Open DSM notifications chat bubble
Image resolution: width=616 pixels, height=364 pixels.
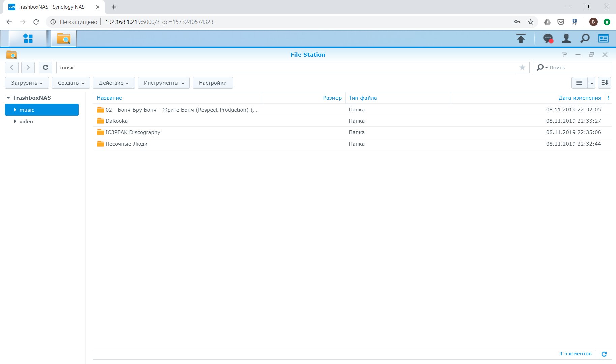[x=548, y=38]
